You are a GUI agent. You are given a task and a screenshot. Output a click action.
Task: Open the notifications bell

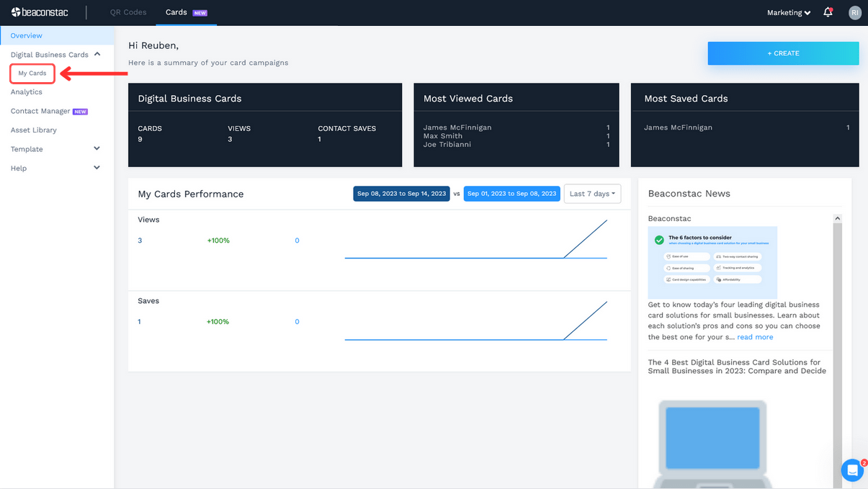pyautogui.click(x=828, y=12)
